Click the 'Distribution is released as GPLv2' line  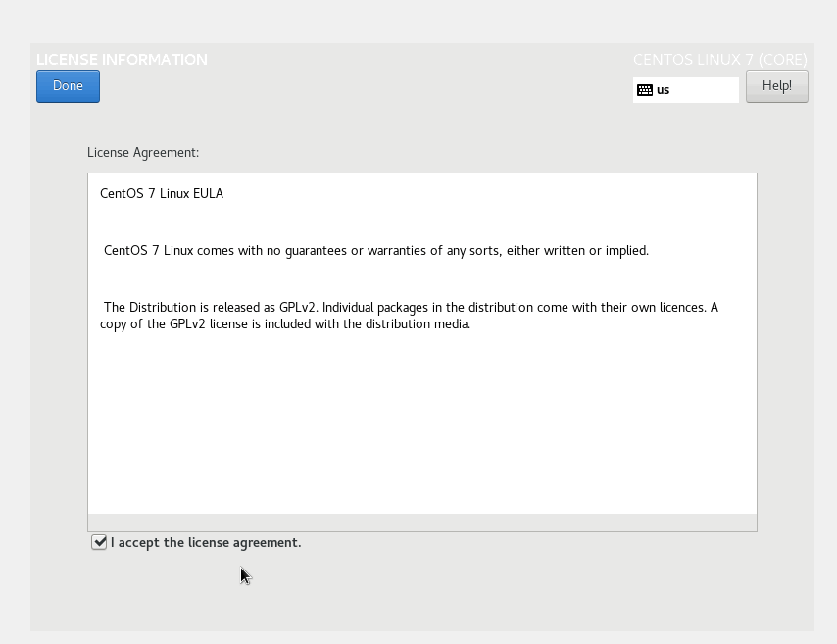coord(411,307)
